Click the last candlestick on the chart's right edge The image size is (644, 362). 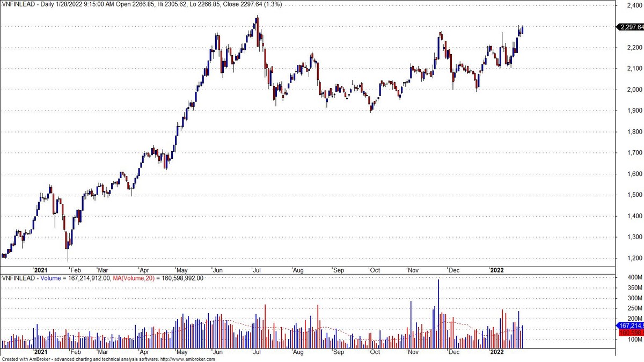click(522, 29)
